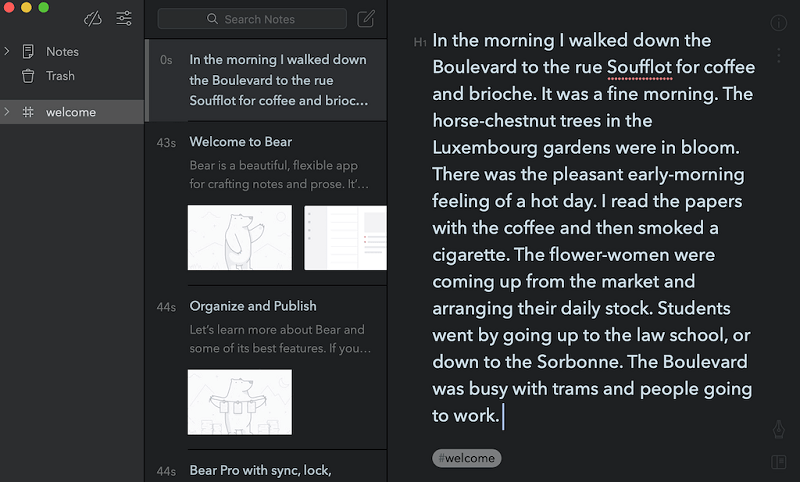Expand the Notes section chevron
The width and height of the screenshot is (800, 482).
point(8,51)
